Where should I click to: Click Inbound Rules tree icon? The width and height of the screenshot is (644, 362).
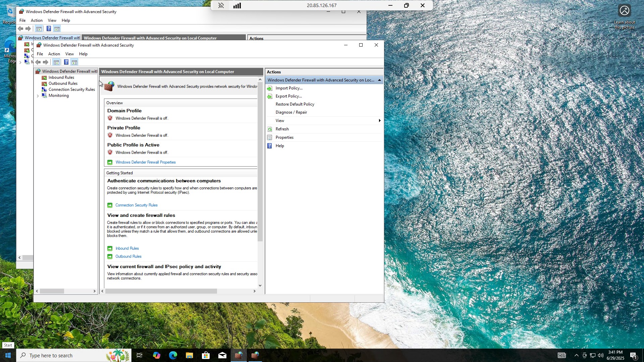44,77
